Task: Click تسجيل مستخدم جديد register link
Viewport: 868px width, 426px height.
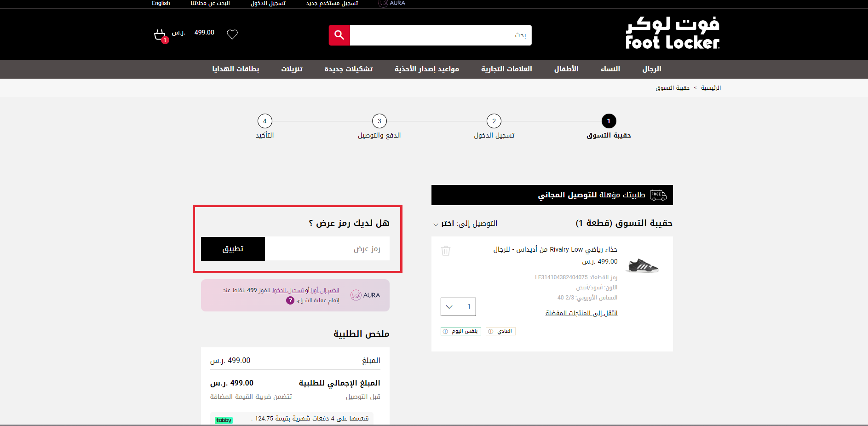Action: pos(332,3)
